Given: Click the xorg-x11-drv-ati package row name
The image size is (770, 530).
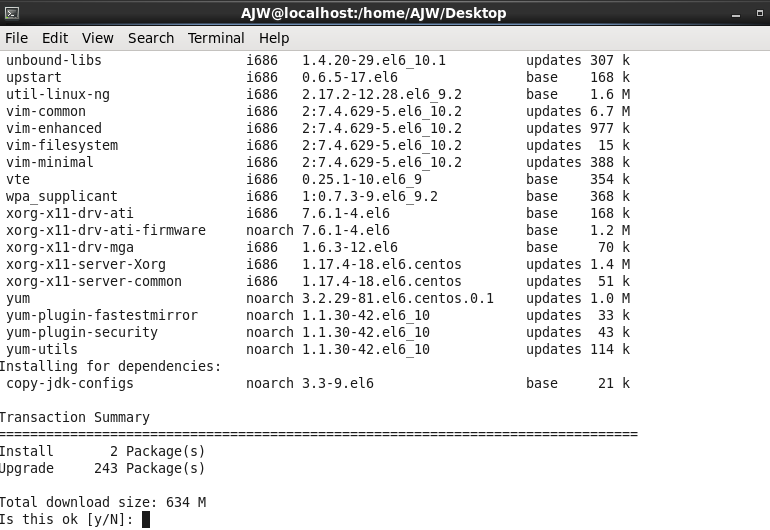Looking at the screenshot, I should (70, 214).
